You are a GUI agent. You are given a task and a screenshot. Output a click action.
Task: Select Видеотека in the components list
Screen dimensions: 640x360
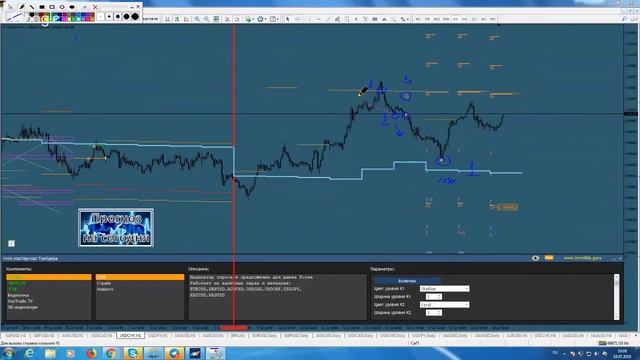[x=18, y=295]
